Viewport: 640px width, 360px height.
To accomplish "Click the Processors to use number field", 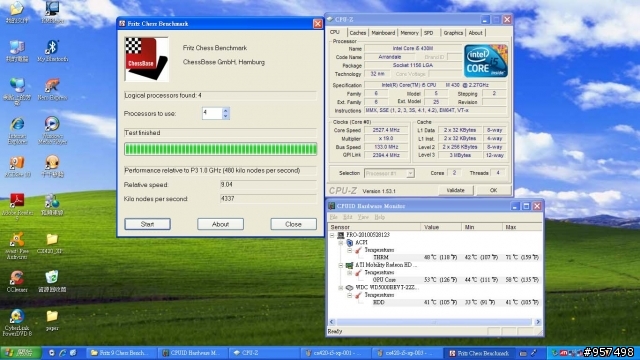I will click(x=212, y=113).
